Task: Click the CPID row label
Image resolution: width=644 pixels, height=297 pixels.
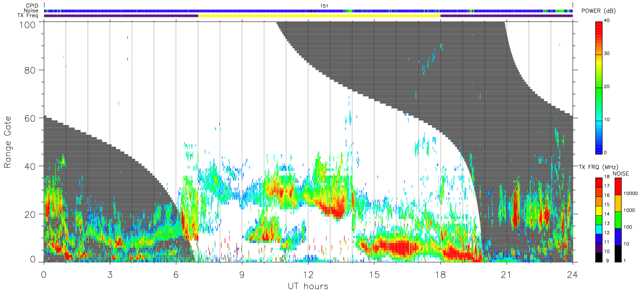Action: pyautogui.click(x=32, y=6)
